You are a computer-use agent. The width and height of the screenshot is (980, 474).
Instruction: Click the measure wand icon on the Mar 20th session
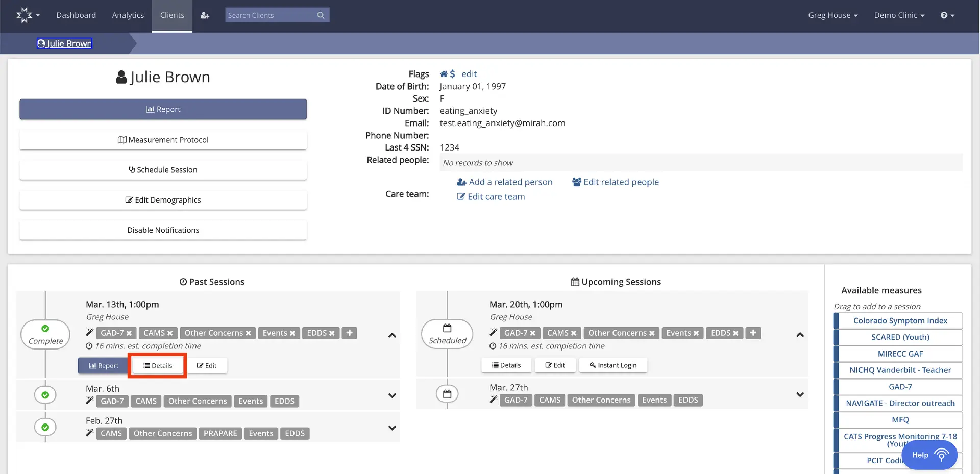[x=493, y=332]
